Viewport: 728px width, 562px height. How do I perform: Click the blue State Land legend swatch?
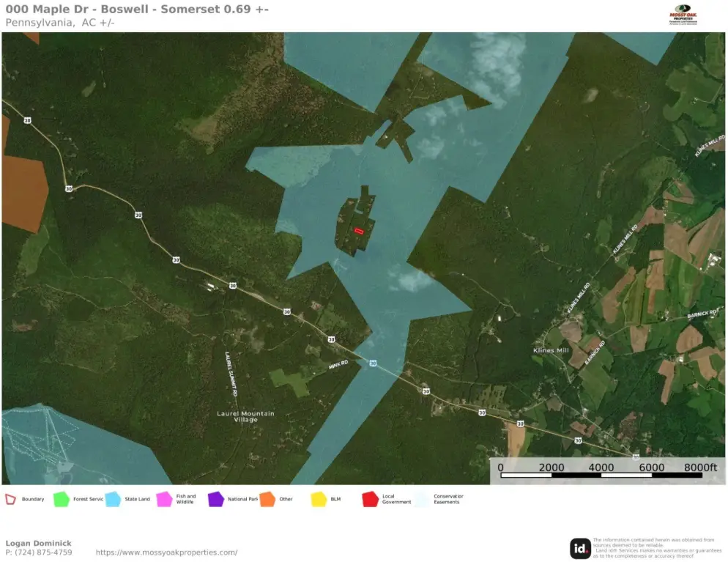(113, 500)
